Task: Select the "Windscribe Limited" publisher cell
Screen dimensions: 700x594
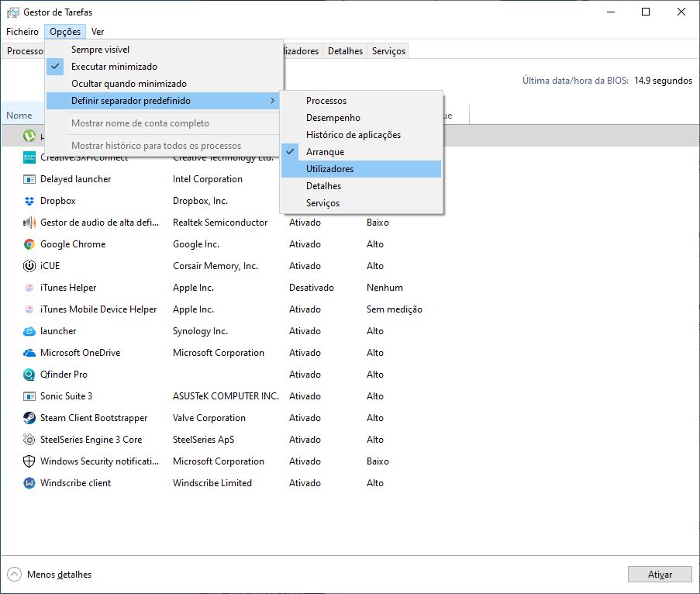Action: tap(212, 483)
